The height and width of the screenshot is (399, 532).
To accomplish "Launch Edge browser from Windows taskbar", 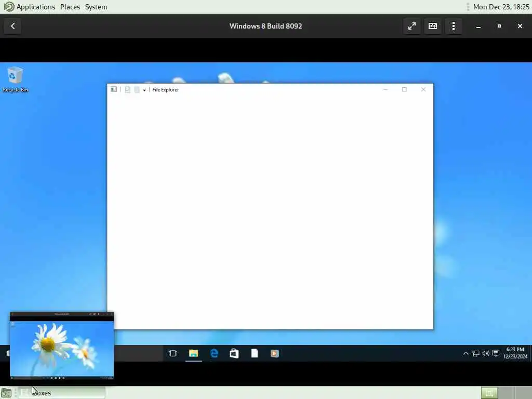I will [214, 353].
